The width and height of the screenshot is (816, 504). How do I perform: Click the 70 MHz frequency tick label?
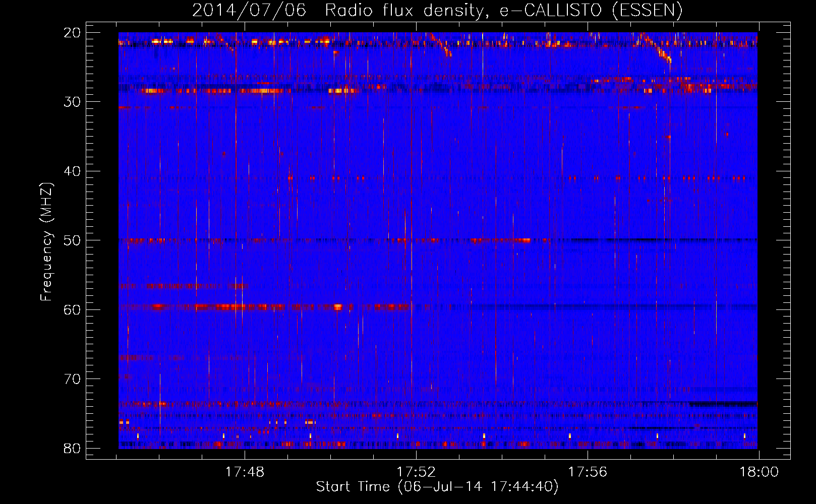click(x=72, y=379)
